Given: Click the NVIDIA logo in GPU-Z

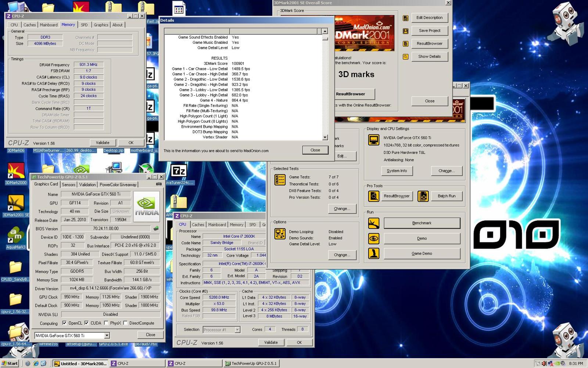Looking at the screenshot, I should point(146,206).
